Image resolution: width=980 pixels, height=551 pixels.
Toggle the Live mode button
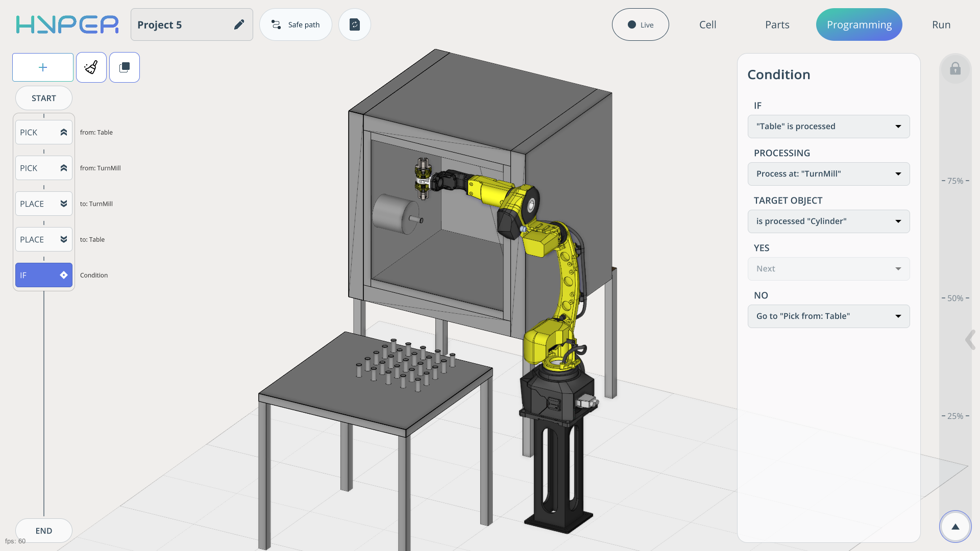(x=640, y=24)
